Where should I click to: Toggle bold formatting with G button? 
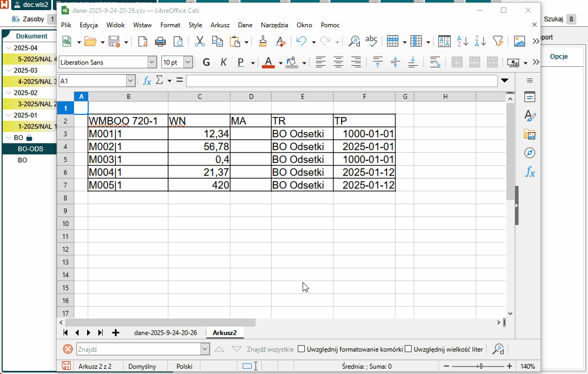pos(206,63)
